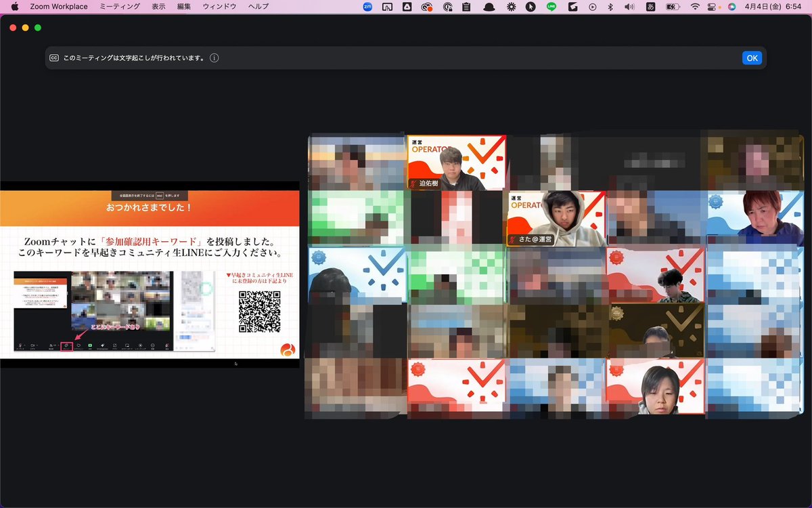The image size is (812, 508).
Task: Click the QR code in shared slide
Action: [x=259, y=312]
